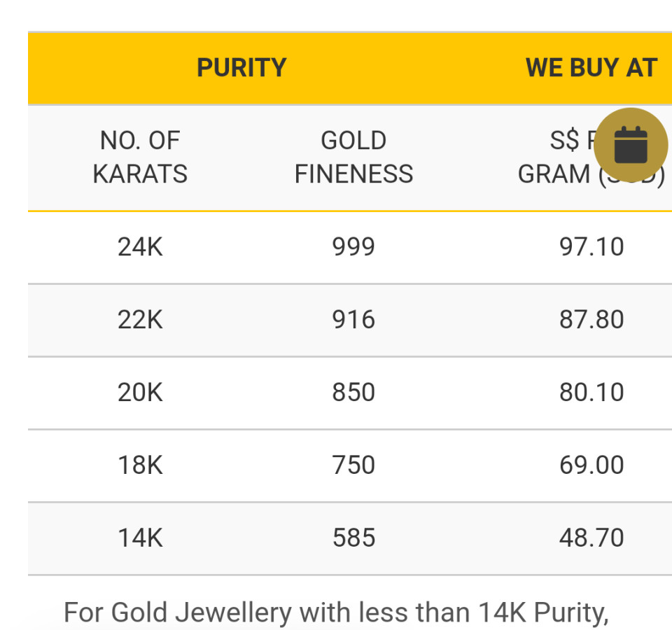Click the 24K karat cell
The image size is (672, 630).
pos(140,247)
